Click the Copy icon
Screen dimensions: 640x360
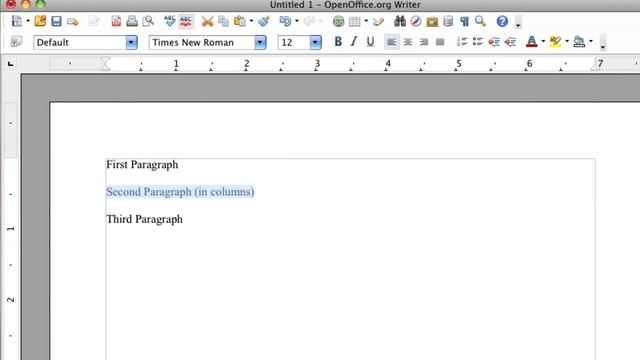tap(223, 21)
